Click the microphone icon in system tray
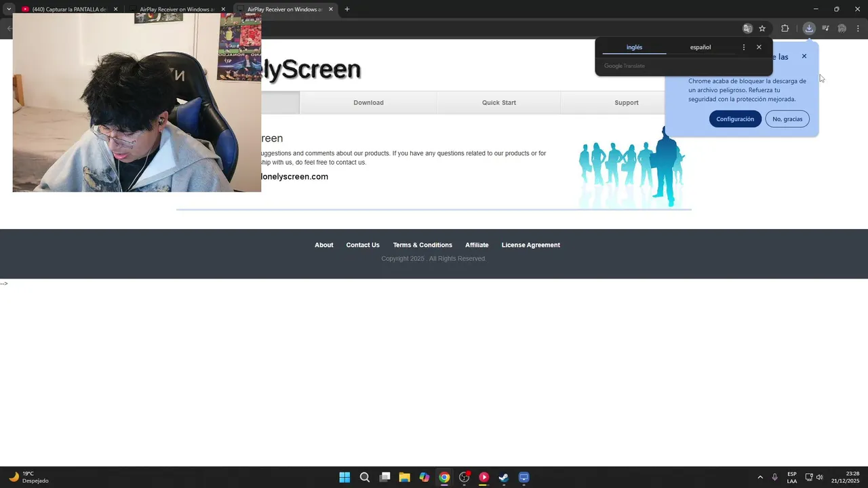Viewport: 868px width, 488px height. pos(774,477)
